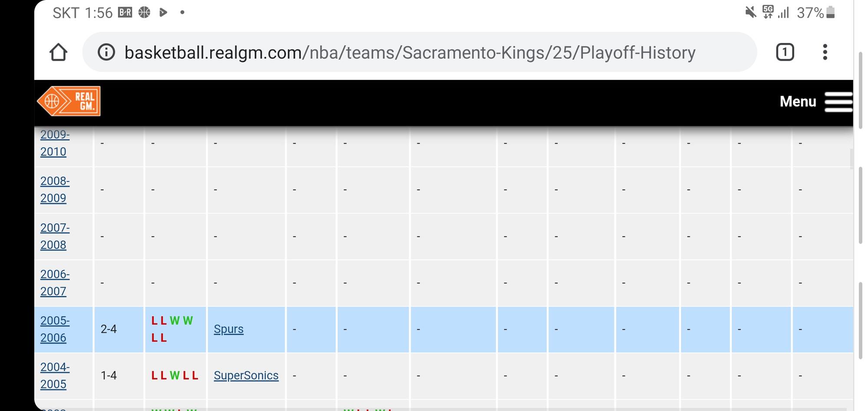Open the 2004-2005 season link
This screenshot has width=868, height=411.
(55, 375)
